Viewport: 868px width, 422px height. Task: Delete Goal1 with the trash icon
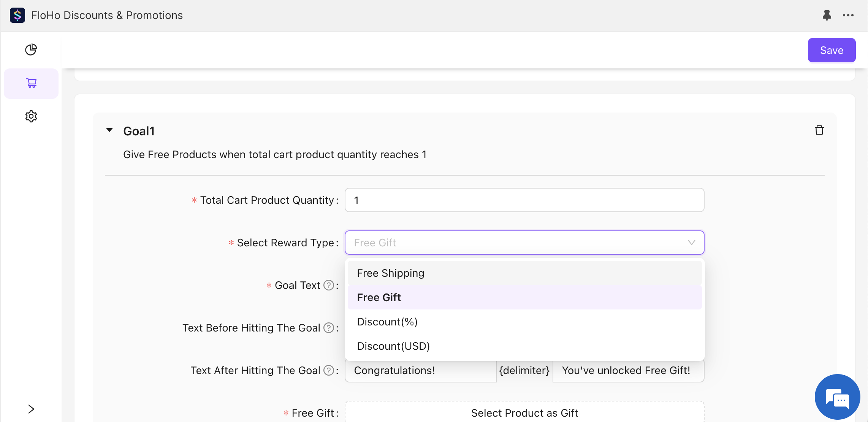(x=819, y=130)
